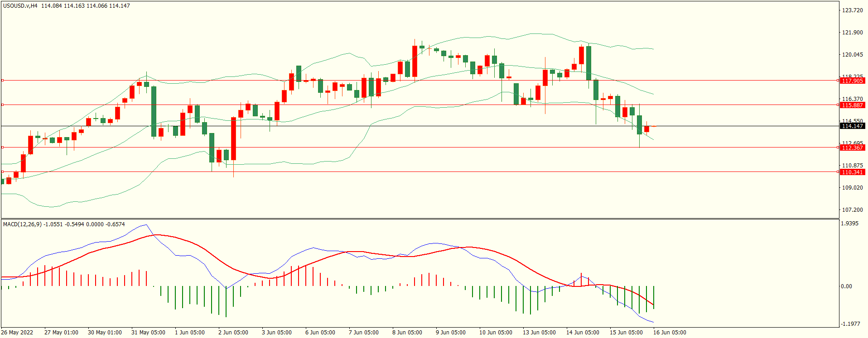Click the 3 Jun 05:00 date label
The width and height of the screenshot is (868, 338).
point(277,333)
